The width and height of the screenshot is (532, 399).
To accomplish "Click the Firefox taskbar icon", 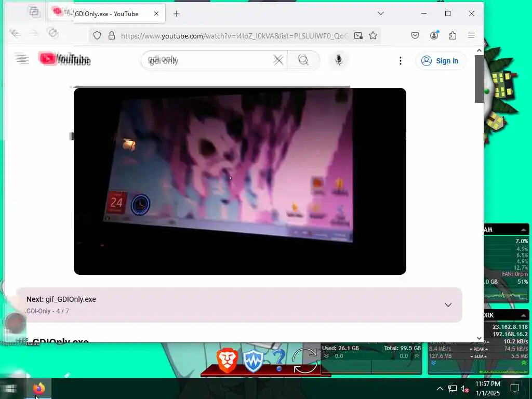I will 38,389.
